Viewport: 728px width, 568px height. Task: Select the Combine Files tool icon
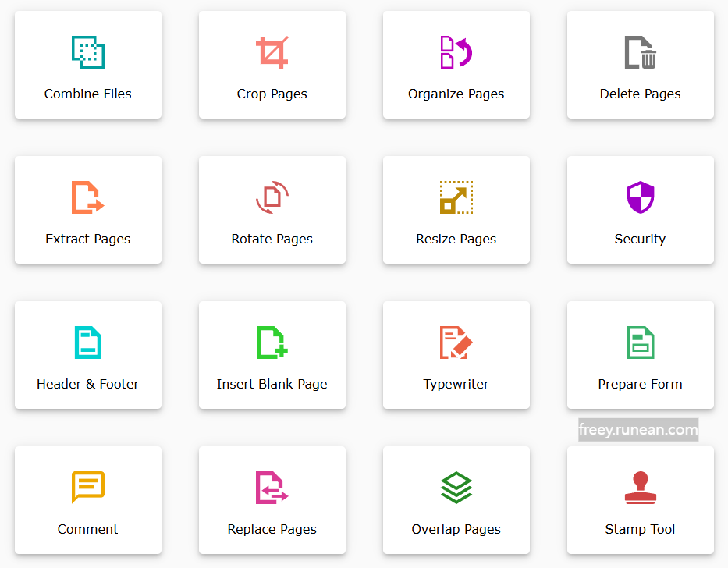pos(87,51)
